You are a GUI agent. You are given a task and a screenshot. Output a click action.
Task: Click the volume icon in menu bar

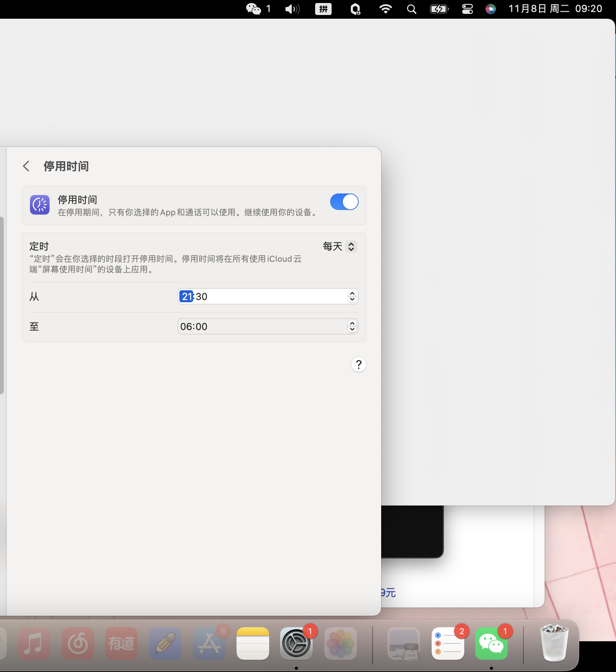tap(292, 9)
